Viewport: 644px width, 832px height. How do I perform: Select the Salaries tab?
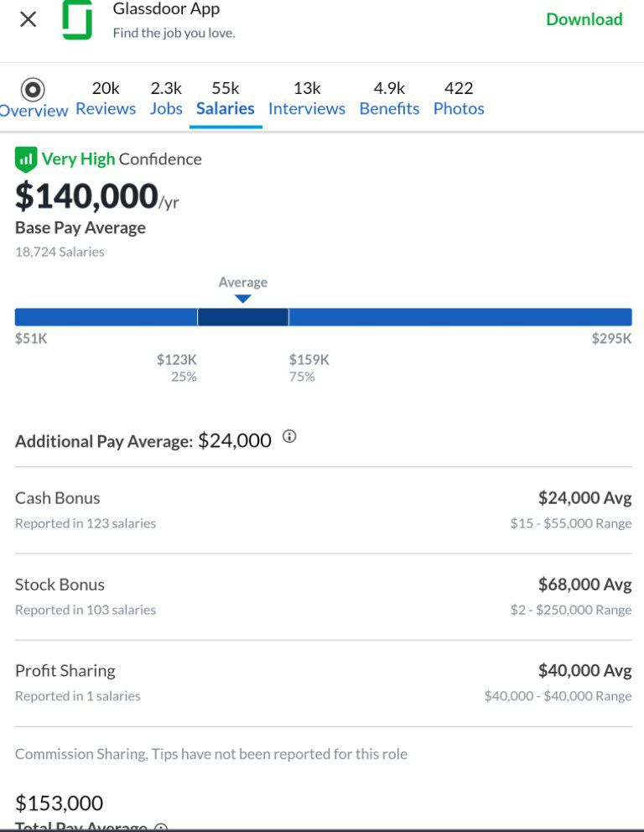[x=226, y=98]
